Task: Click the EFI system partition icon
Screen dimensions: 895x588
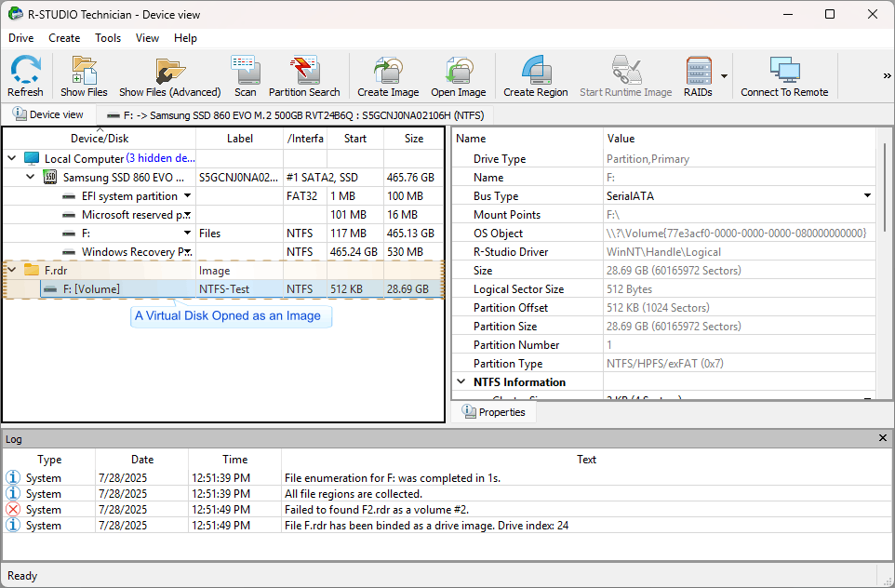Action: 69,196
